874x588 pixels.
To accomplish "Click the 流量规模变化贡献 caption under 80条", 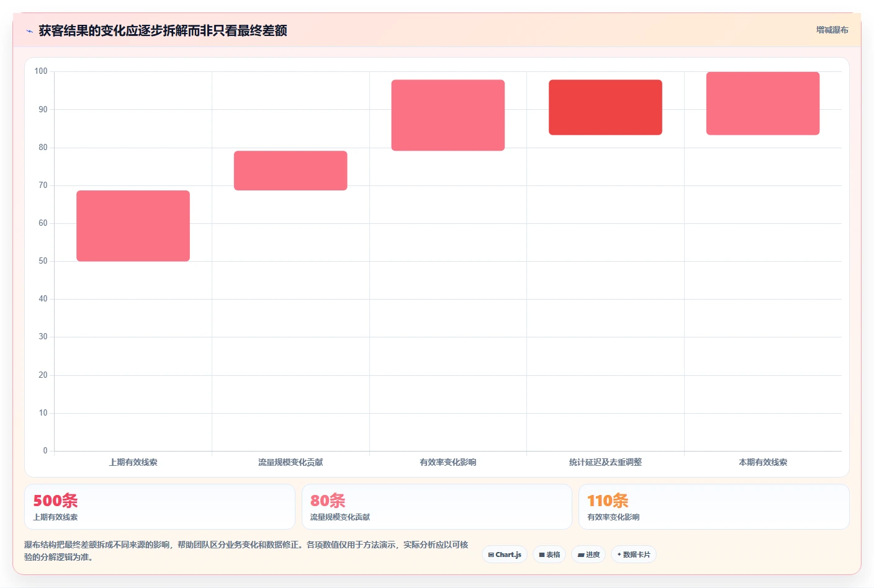I will pyautogui.click(x=340, y=517).
